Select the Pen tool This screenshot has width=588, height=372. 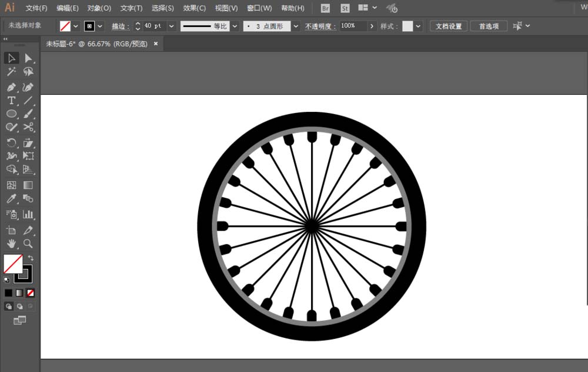(11, 87)
